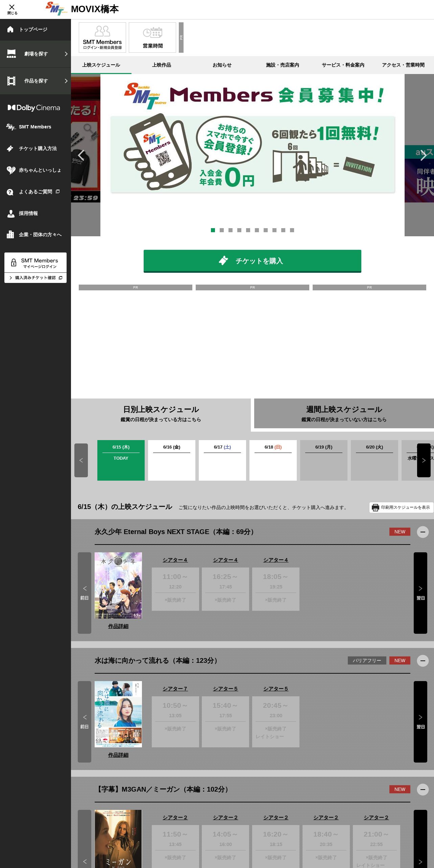
Task: Click チケットを購入 green button
Action: tap(252, 261)
